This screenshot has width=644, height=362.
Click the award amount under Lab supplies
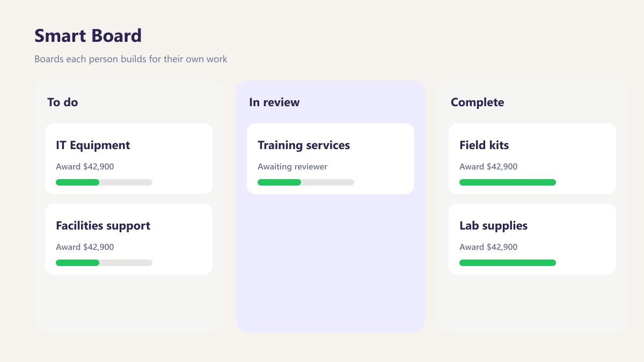click(x=488, y=247)
